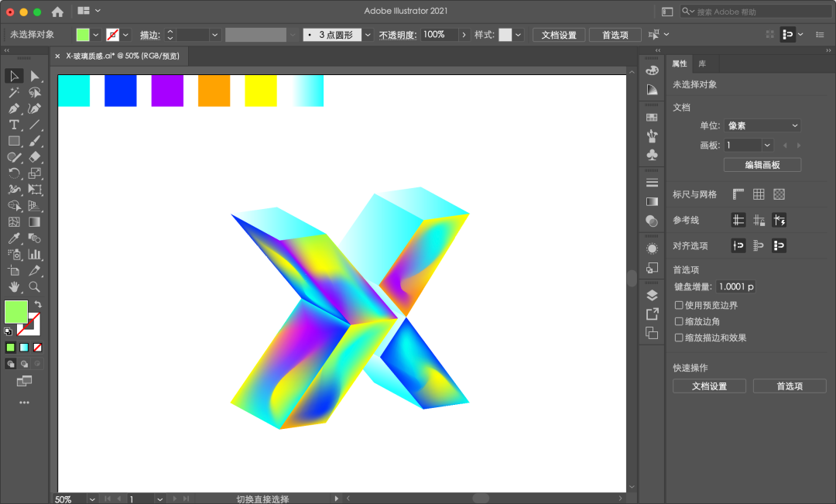Select the Zoom magnifier tool
This screenshot has width=836, height=504.
tap(35, 287)
